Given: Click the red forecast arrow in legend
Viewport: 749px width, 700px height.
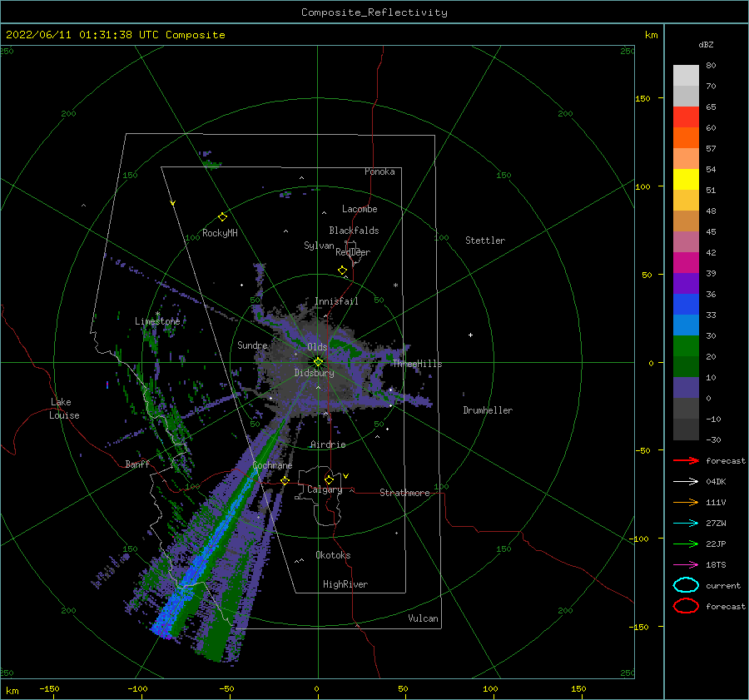Looking at the screenshot, I should click(x=686, y=460).
